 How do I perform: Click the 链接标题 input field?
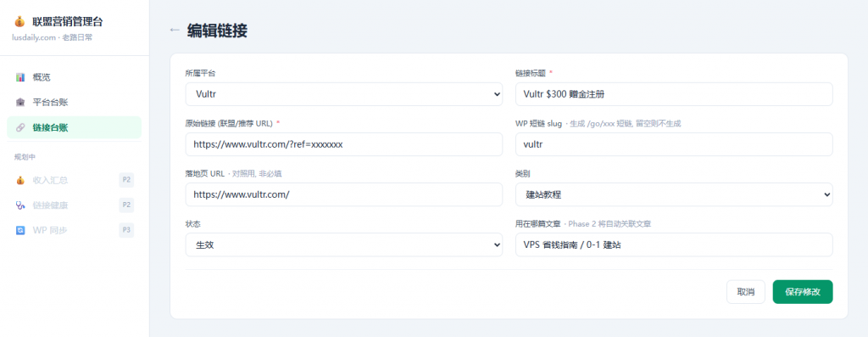(674, 94)
